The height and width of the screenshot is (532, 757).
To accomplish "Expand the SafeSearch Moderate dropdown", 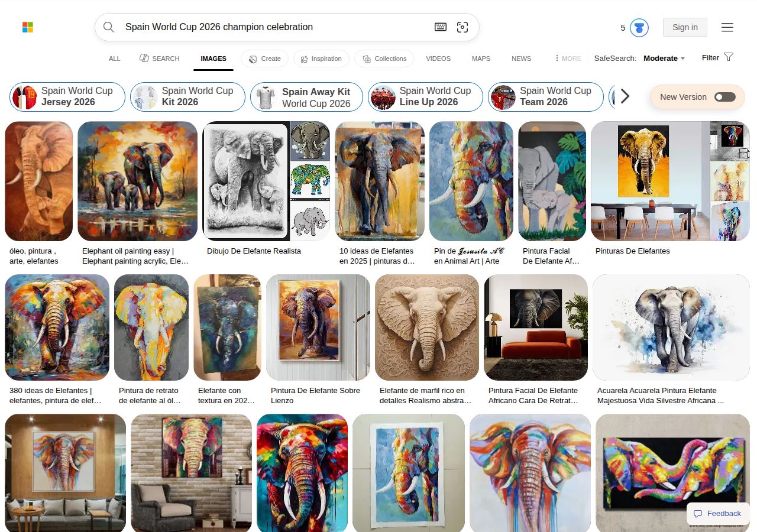I will (x=664, y=59).
